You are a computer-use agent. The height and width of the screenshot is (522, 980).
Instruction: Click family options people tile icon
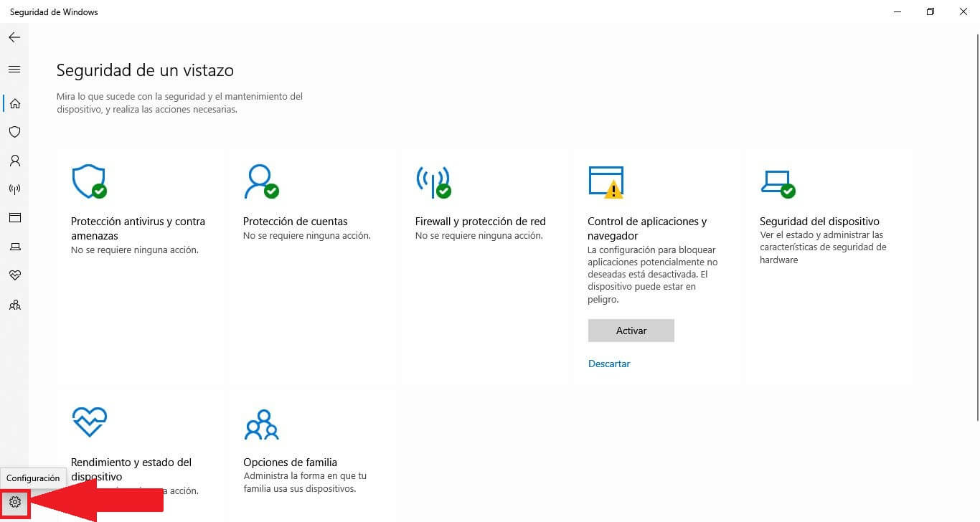261,424
